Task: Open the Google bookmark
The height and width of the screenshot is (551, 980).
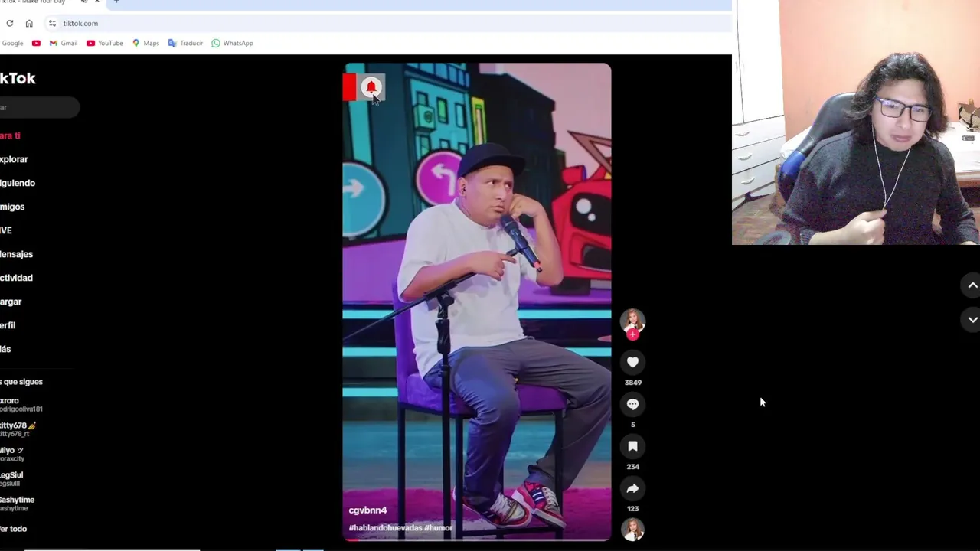Action: pyautogui.click(x=11, y=43)
